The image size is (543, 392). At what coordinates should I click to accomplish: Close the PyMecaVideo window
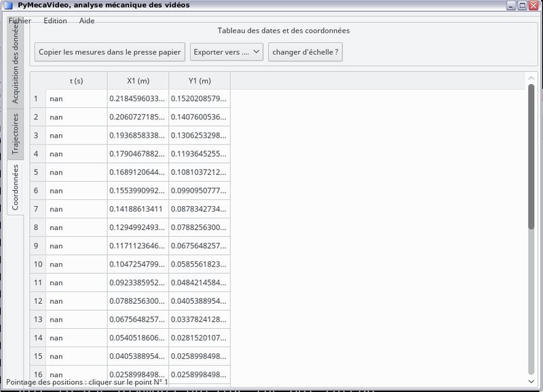[533, 5]
